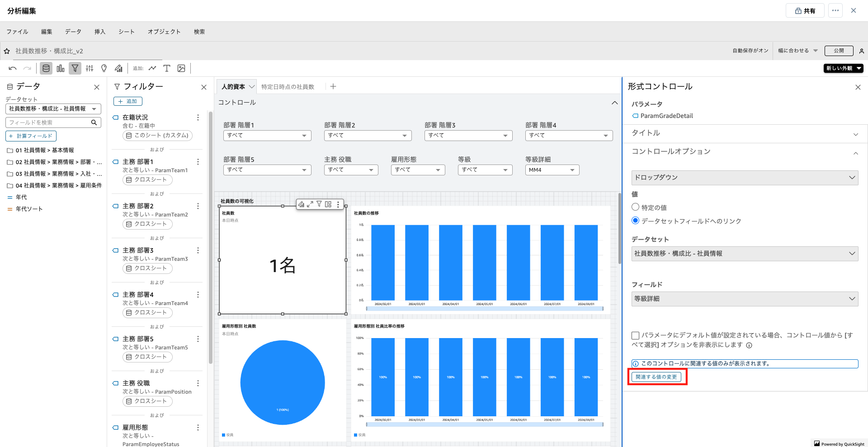
Task: Open the 等級詳細 field dropdown in side panel
Action: click(x=745, y=299)
